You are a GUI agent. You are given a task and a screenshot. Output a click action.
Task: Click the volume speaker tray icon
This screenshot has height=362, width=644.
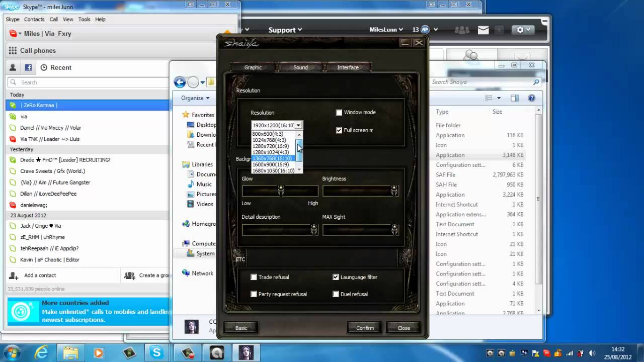[x=592, y=353]
